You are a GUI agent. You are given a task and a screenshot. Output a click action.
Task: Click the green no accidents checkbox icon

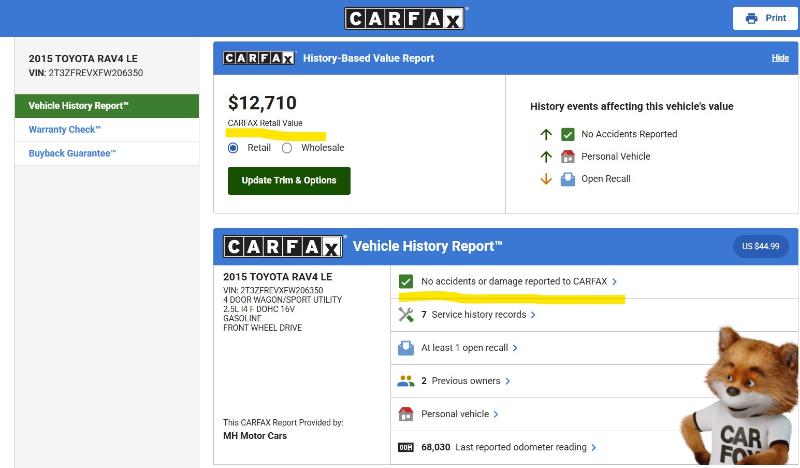coord(406,282)
